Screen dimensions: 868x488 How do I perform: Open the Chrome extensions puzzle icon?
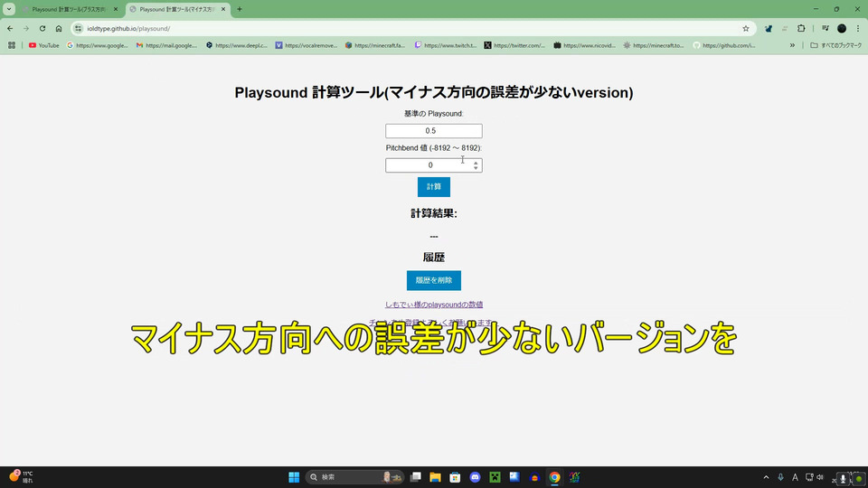coord(801,28)
